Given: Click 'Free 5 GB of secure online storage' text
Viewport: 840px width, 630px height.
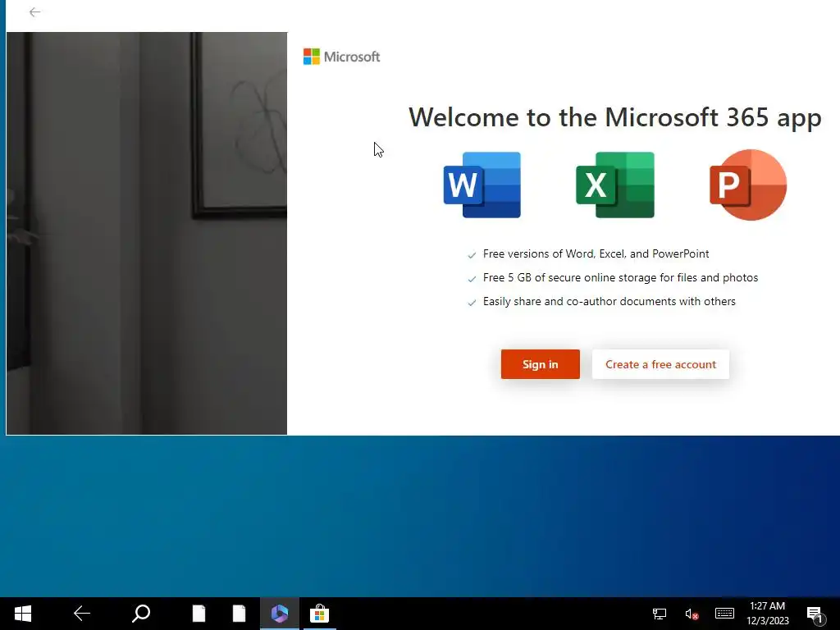Looking at the screenshot, I should (620, 277).
